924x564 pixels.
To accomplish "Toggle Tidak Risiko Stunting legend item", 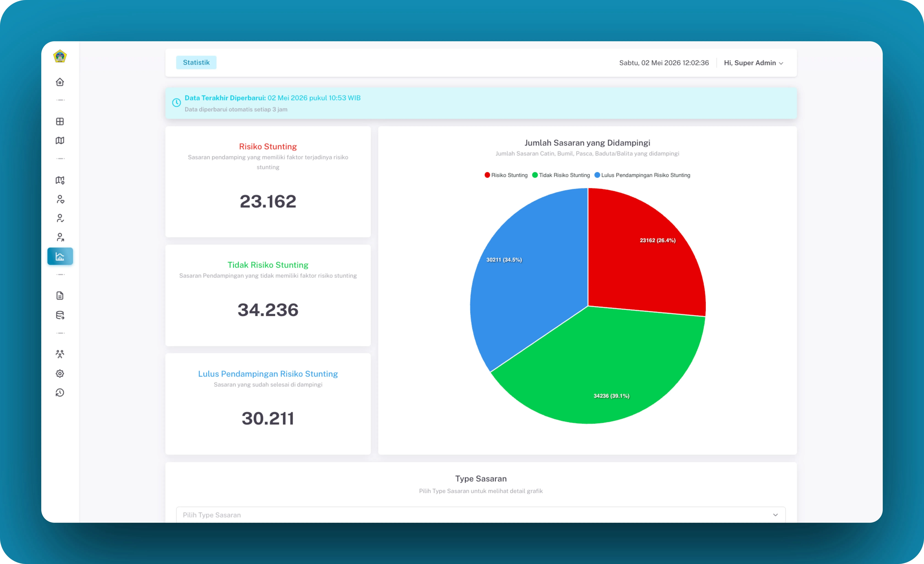I will pyautogui.click(x=561, y=175).
